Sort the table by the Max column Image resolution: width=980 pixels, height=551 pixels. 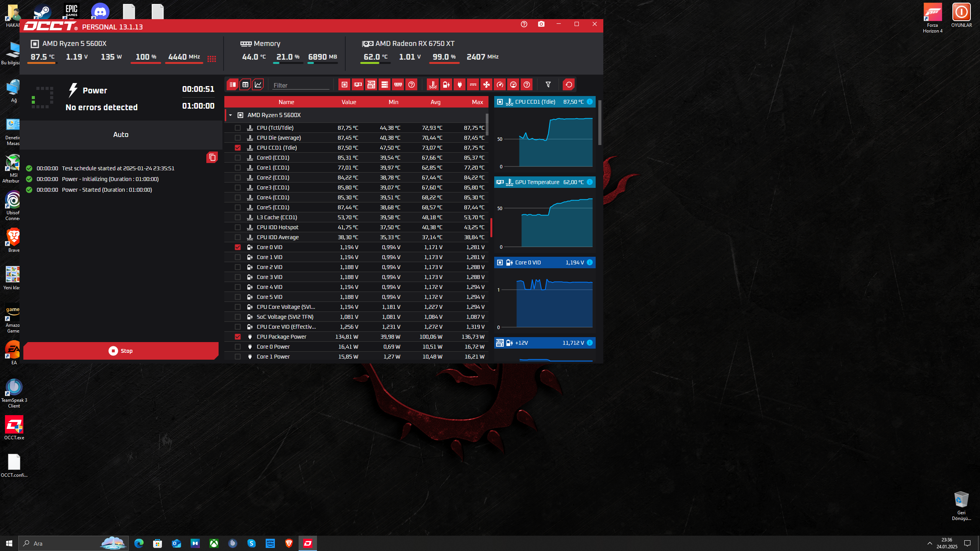(x=477, y=102)
